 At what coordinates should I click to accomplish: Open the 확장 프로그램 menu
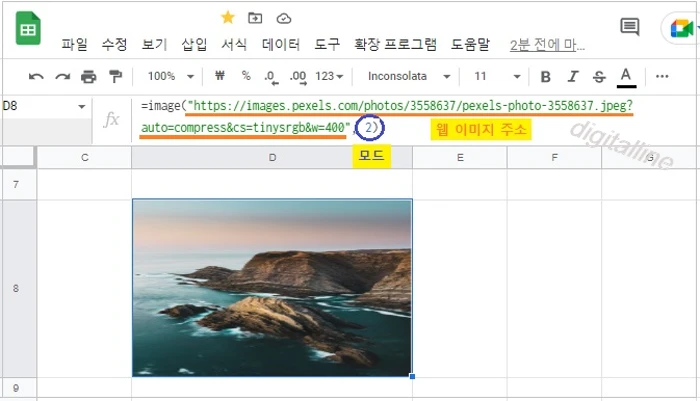395,44
